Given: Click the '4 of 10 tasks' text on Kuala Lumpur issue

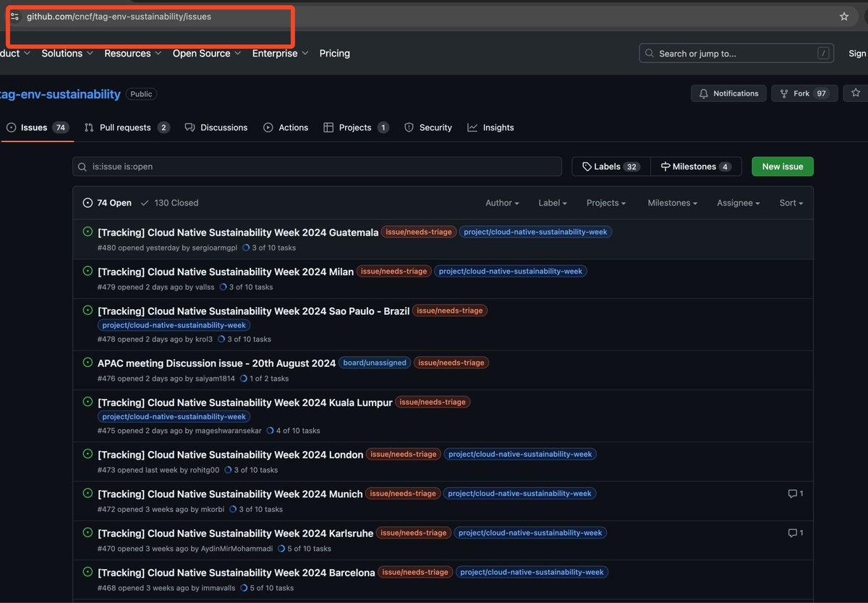Looking at the screenshot, I should pyautogui.click(x=298, y=431).
